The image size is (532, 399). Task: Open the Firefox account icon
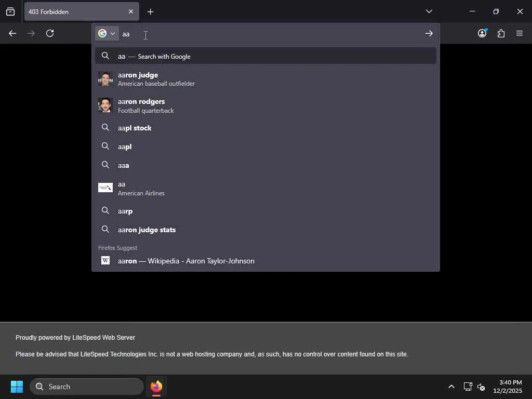(482, 33)
